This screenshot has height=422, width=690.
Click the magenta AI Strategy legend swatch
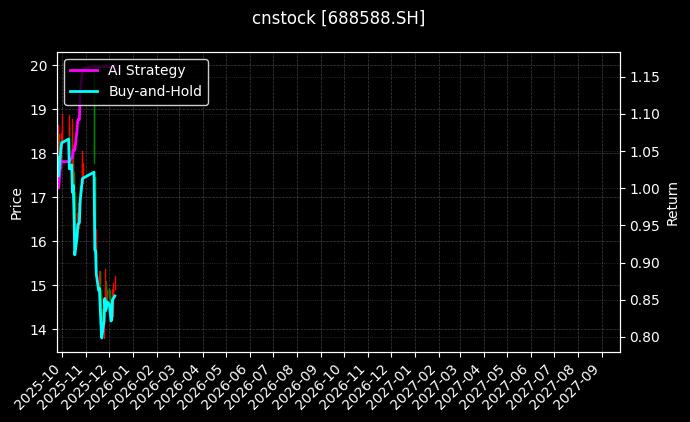point(83,70)
